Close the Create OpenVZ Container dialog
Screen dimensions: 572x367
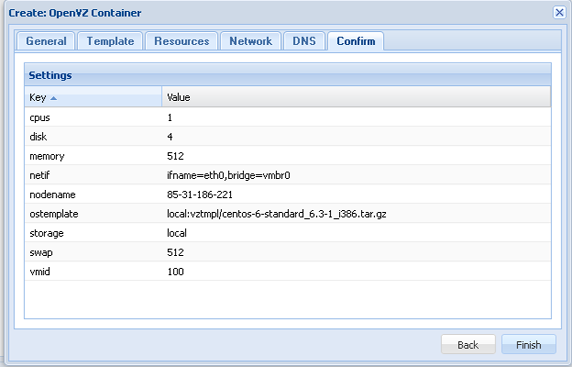(559, 13)
